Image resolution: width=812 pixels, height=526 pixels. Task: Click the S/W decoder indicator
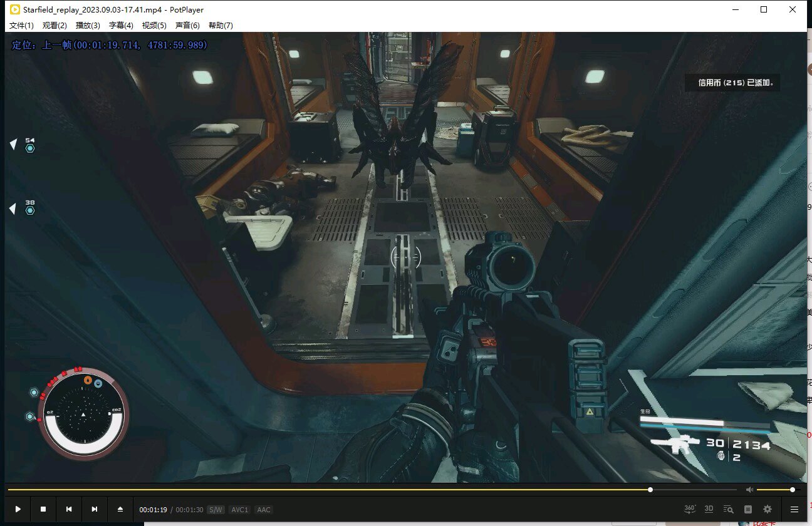[x=216, y=510]
